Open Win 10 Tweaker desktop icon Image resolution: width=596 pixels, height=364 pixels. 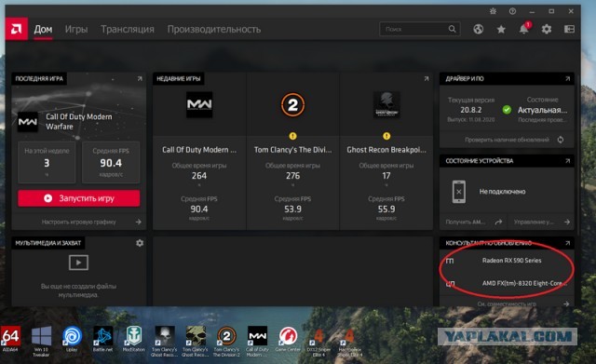[x=41, y=341]
